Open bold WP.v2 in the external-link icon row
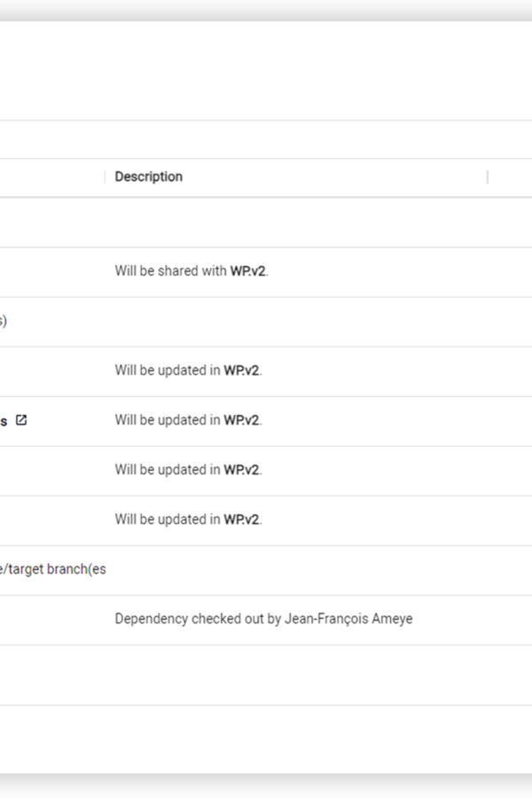 pos(241,420)
